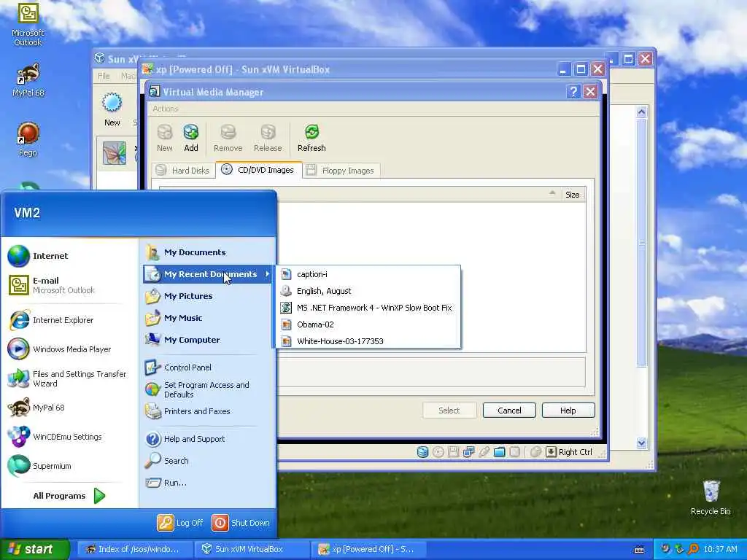This screenshot has height=560, width=747.
Task: Click Refresh in Virtual Media Manager toolbar
Action: [x=311, y=138]
